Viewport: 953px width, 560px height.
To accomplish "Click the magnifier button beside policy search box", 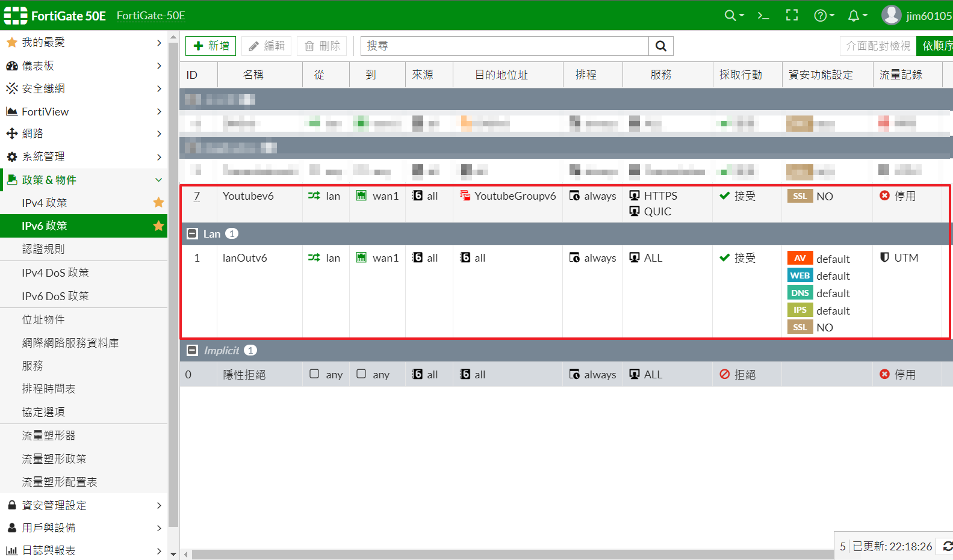I will [660, 46].
